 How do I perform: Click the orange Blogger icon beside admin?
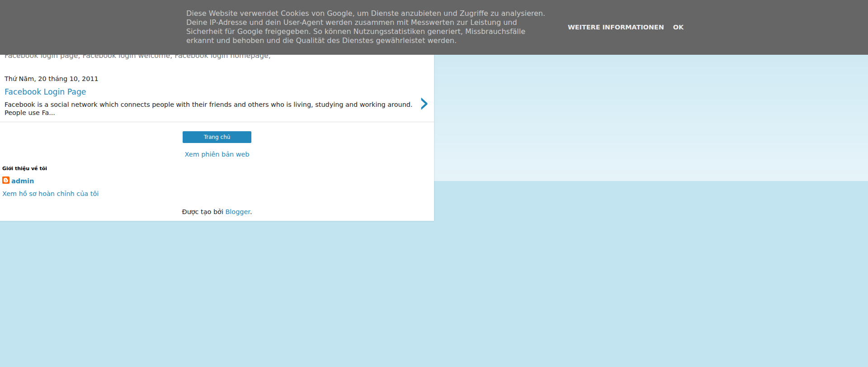point(6,180)
